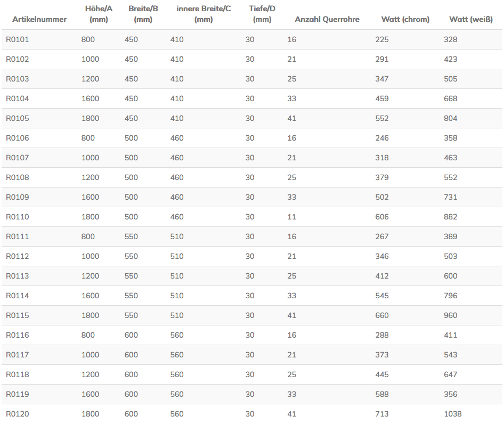Click the 225 watt value in R0101 row
The width and height of the screenshot is (504, 424).
coord(382,39)
